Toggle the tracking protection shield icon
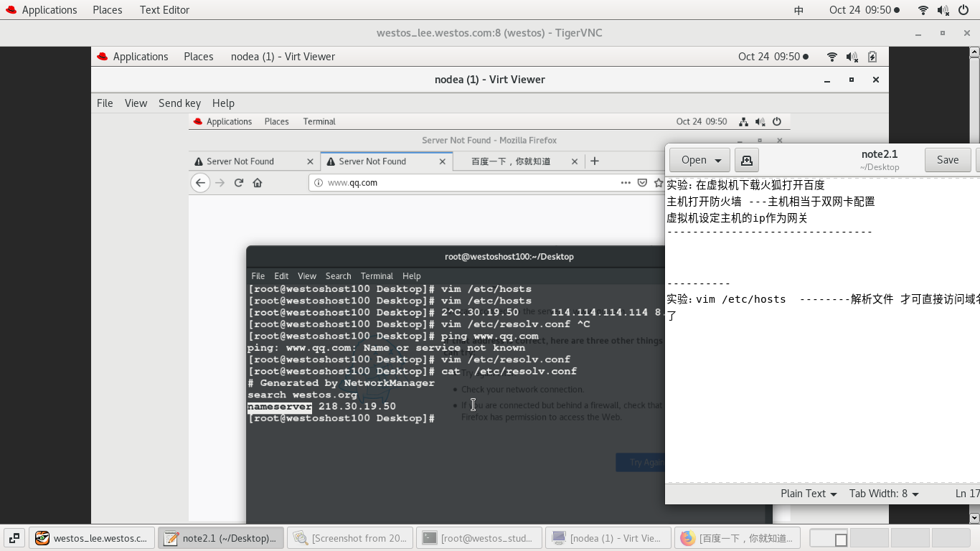Screen dimensions: 980x551 pyautogui.click(x=641, y=182)
